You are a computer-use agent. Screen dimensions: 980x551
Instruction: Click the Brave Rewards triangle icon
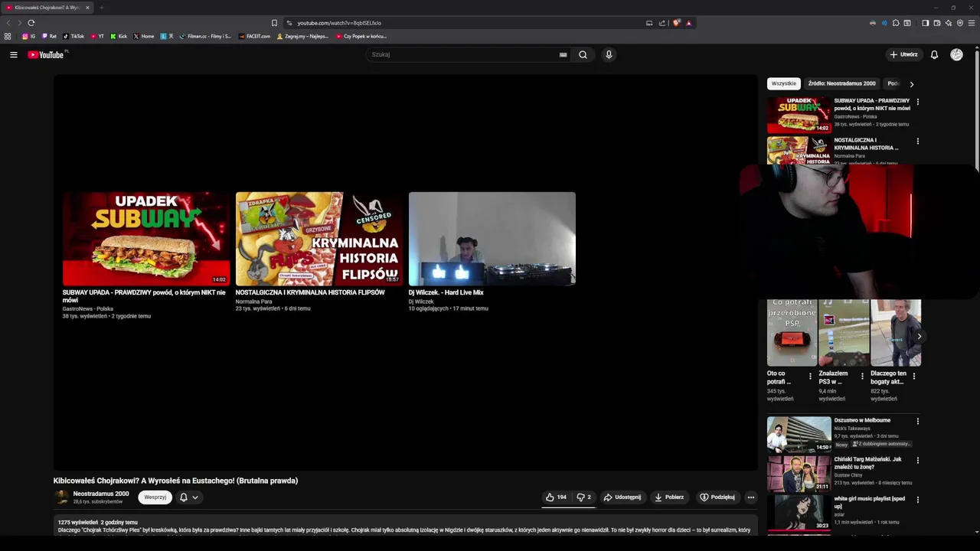click(688, 23)
